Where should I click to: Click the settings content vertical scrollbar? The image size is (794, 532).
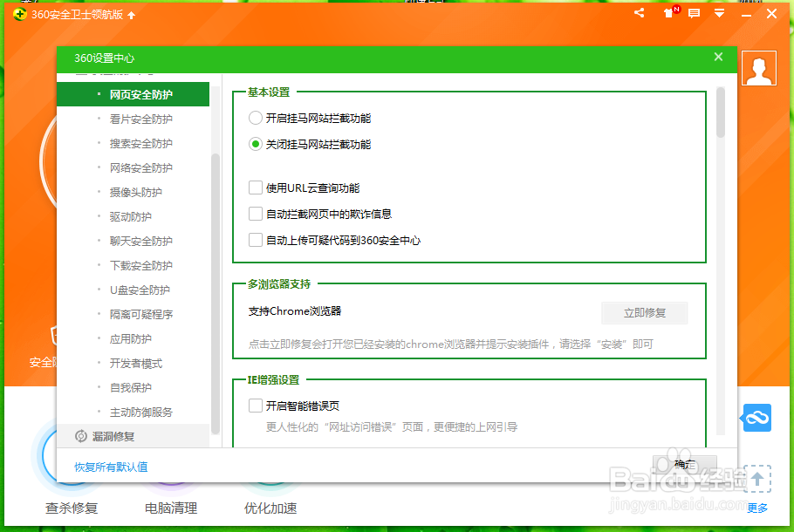click(x=721, y=113)
